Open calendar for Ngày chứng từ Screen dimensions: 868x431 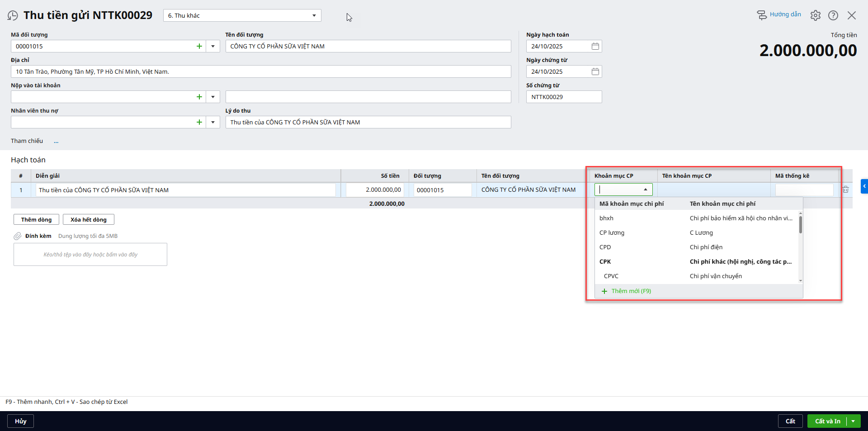point(595,71)
